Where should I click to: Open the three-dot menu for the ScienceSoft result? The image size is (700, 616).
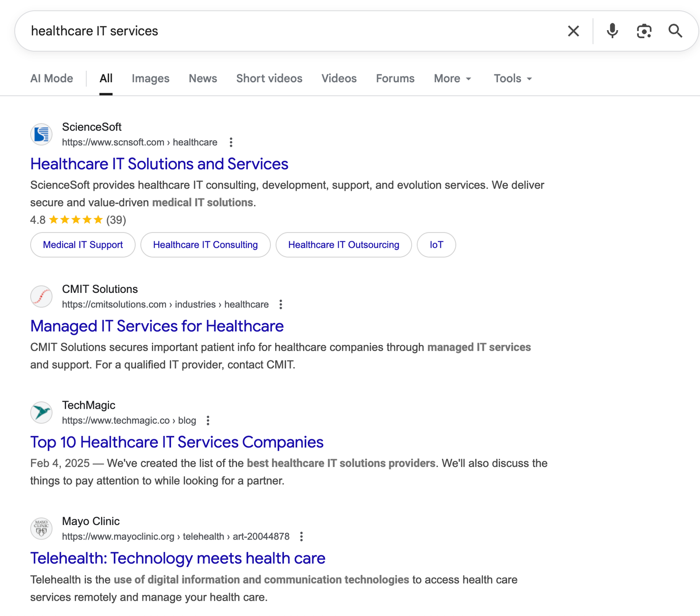(231, 142)
